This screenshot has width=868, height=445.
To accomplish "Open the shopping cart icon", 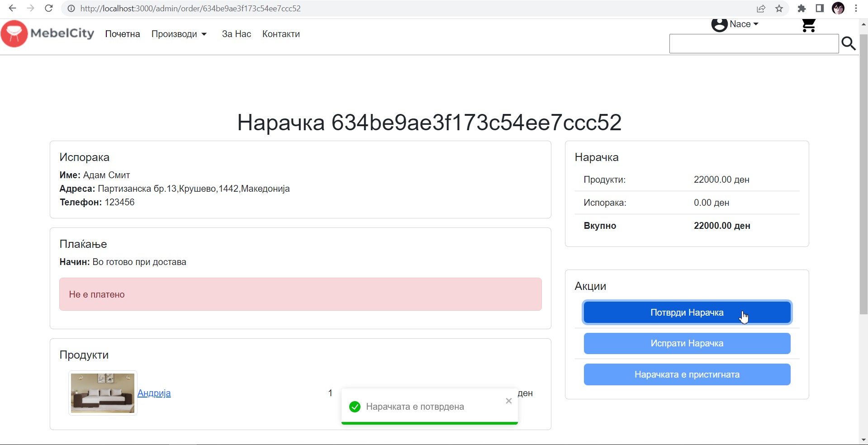I will (x=808, y=25).
